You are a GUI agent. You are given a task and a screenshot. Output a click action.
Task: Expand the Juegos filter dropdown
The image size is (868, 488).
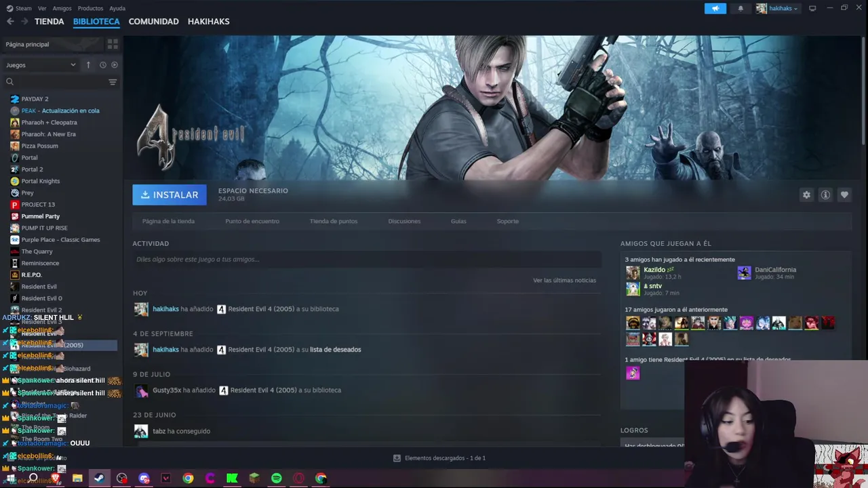[41, 65]
